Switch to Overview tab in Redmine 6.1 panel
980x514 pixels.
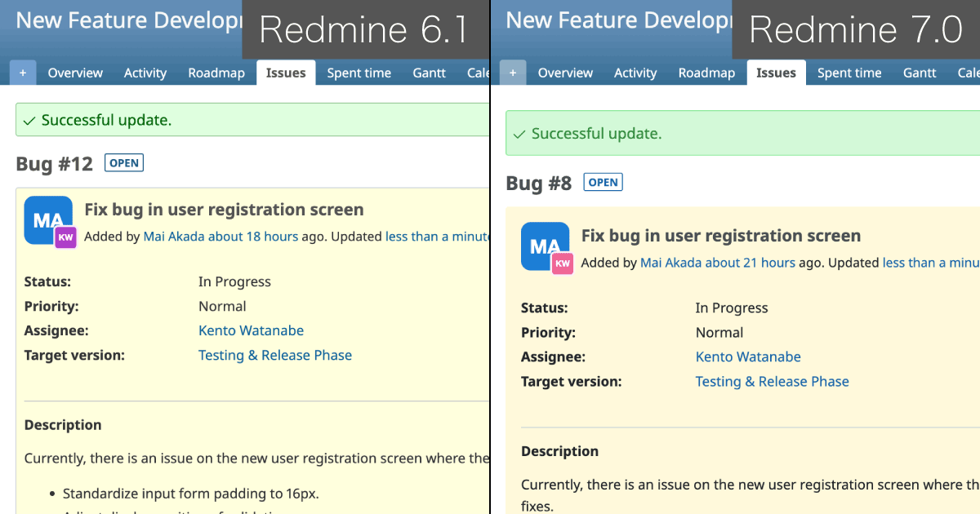click(x=75, y=73)
